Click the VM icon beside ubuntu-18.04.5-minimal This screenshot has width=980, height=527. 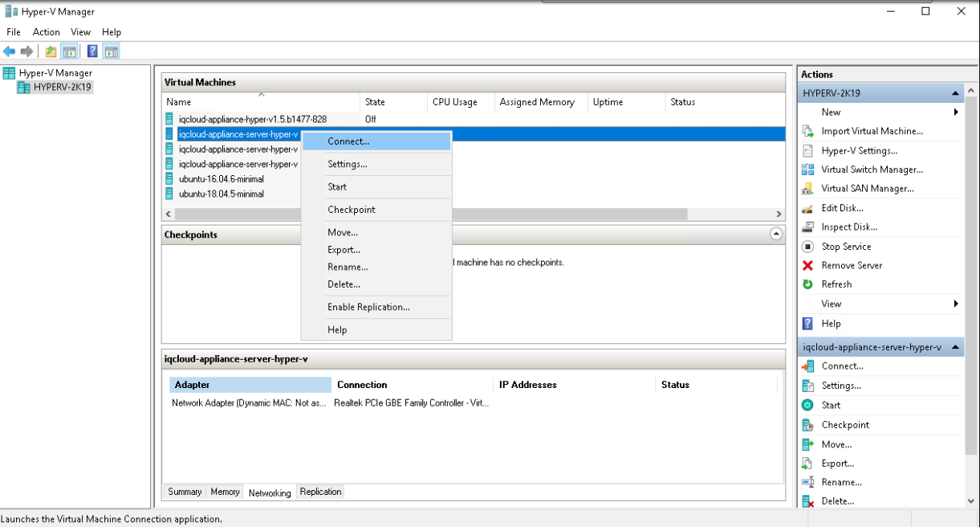click(x=169, y=194)
